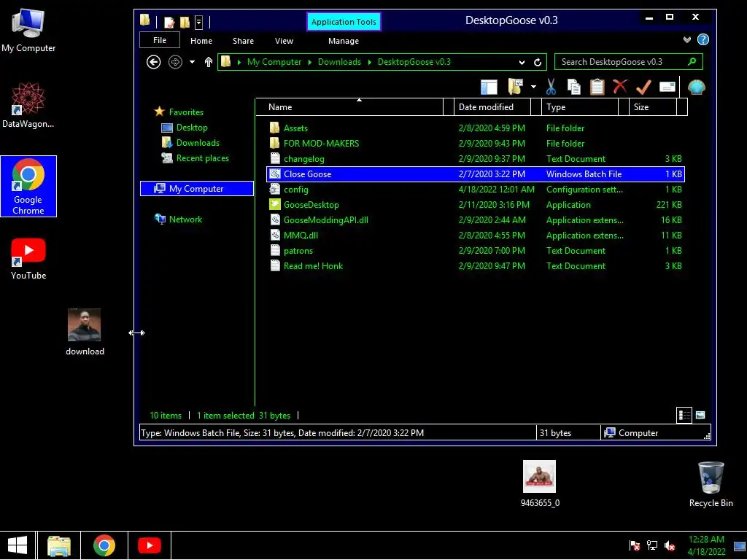Select the MMQ.dll file
Screen dimensions: 747x560
[476, 236]
